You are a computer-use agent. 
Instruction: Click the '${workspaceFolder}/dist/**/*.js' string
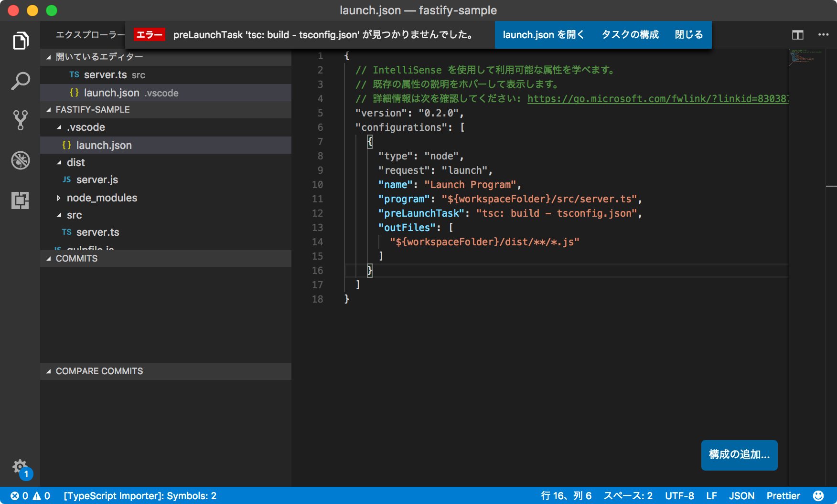click(x=484, y=242)
